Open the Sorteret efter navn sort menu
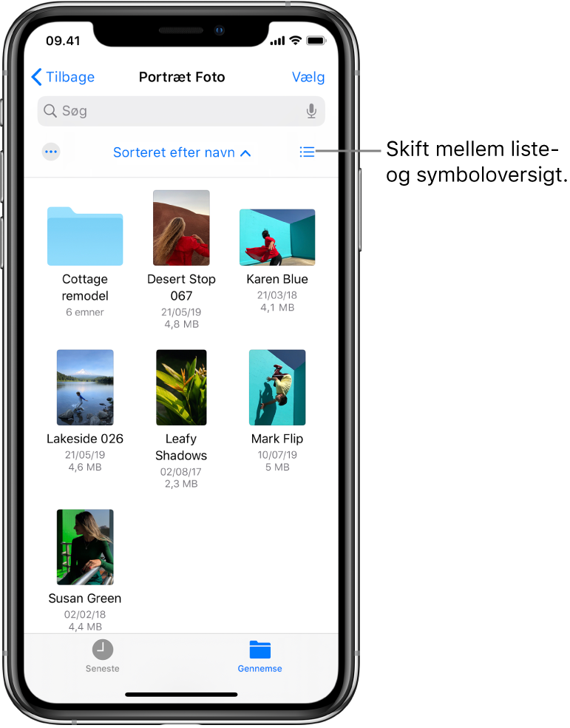This screenshot has height=728, width=570. 182,152
